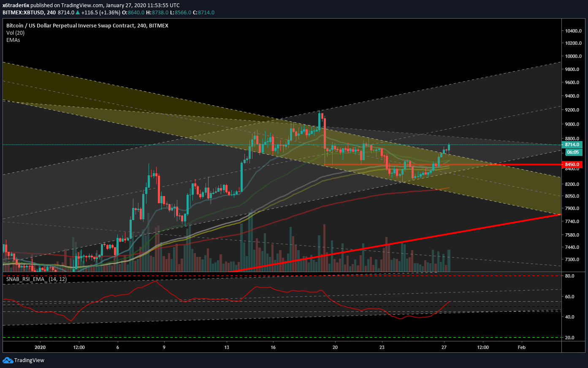Image resolution: width=588 pixels, height=368 pixels.
Task: Click the Bitcoin / US Dollar Perpetual chart title
Action: pos(87,26)
